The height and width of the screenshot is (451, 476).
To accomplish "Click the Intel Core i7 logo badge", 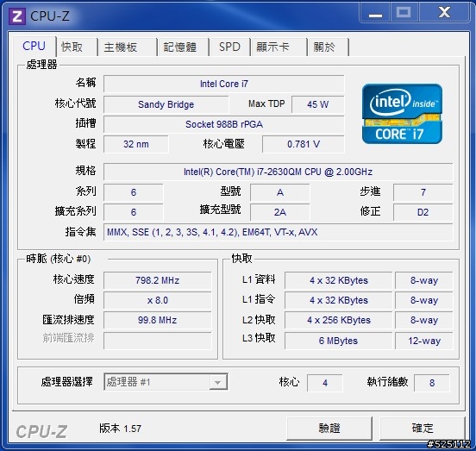I will pos(402,114).
